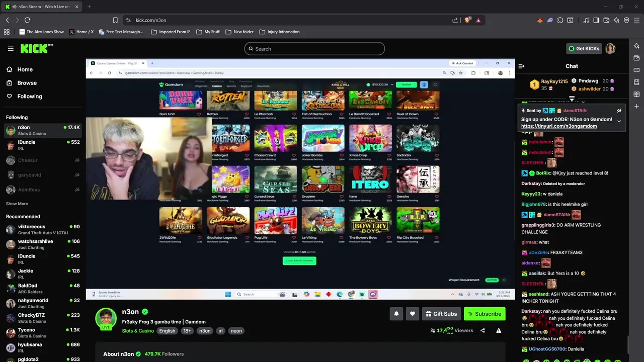Select the 18+ tag

[187, 331]
